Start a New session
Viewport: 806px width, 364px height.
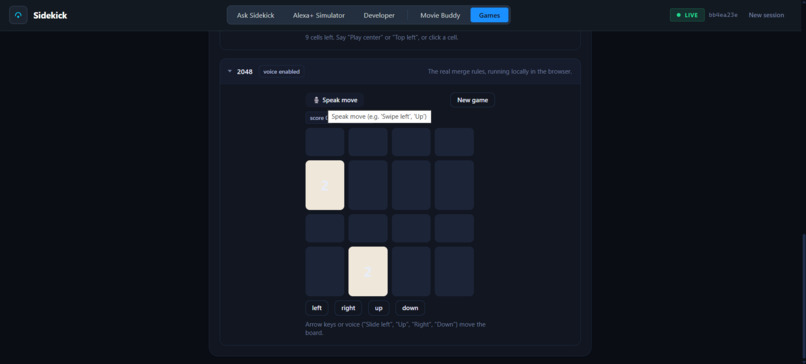(766, 15)
